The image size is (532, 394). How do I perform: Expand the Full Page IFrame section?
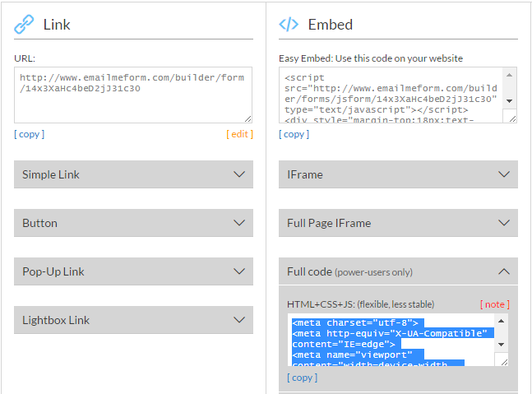pos(398,223)
